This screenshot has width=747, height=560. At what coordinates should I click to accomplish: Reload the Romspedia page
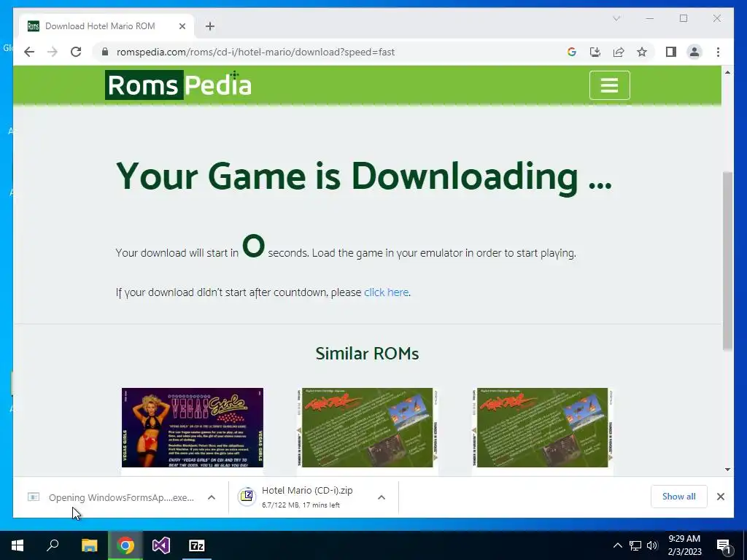point(76,52)
